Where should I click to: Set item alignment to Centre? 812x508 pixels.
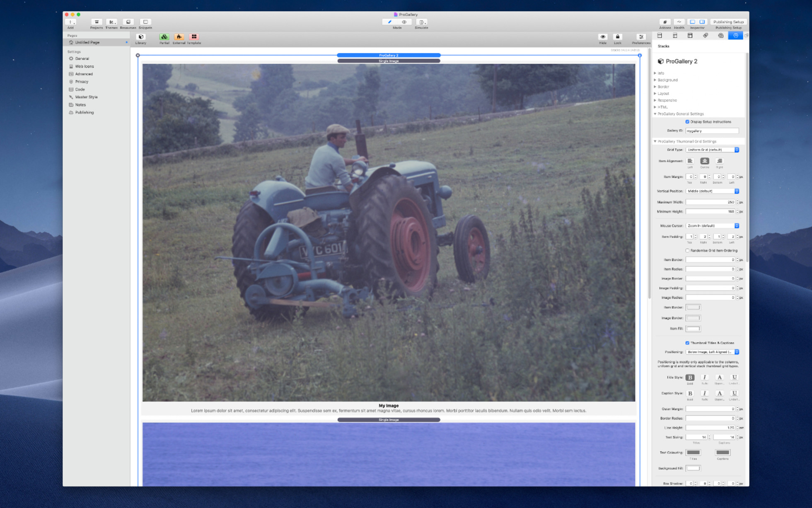(x=705, y=161)
